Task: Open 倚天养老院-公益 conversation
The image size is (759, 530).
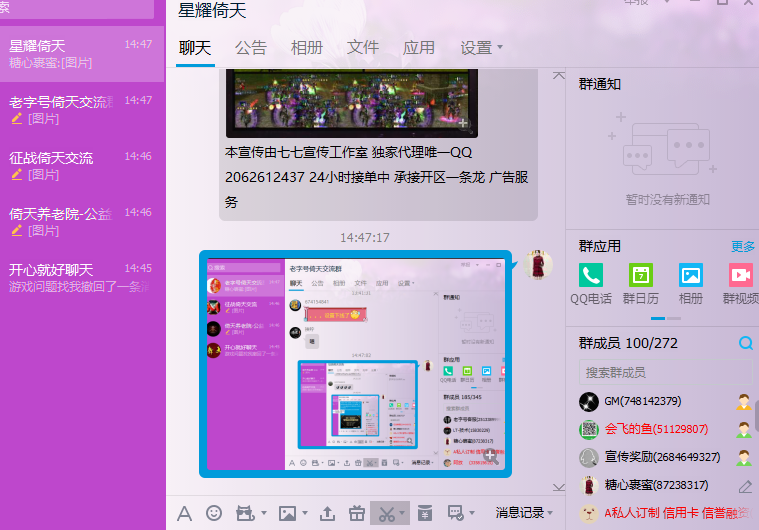Action: coord(82,222)
